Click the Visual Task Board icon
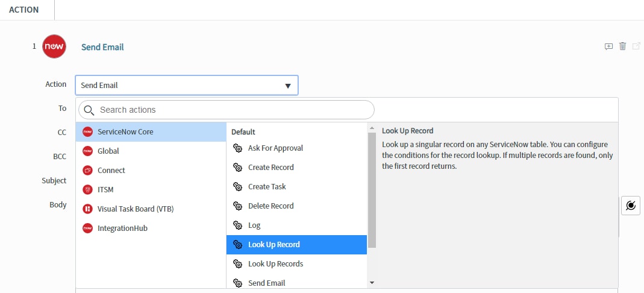 click(87, 209)
